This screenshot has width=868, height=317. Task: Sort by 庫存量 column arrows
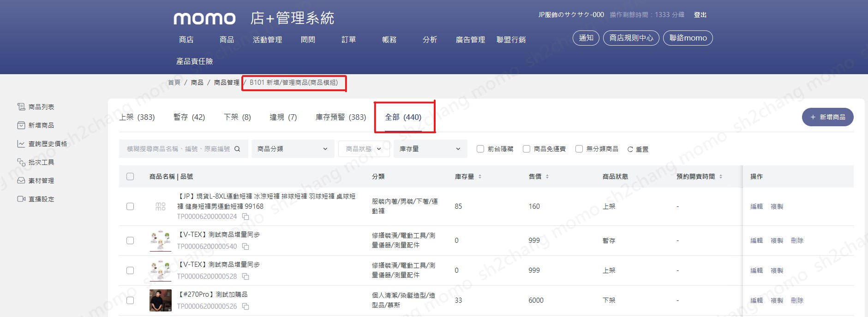click(480, 176)
